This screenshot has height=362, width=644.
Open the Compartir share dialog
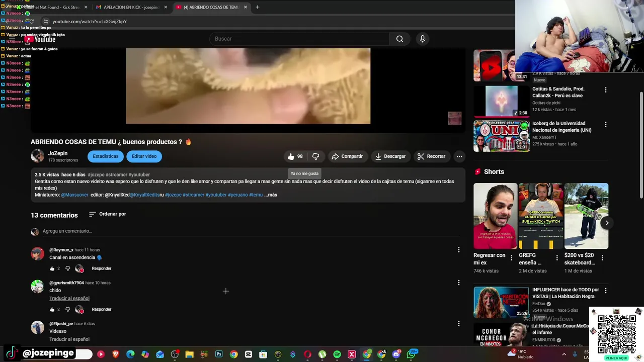[347, 156]
